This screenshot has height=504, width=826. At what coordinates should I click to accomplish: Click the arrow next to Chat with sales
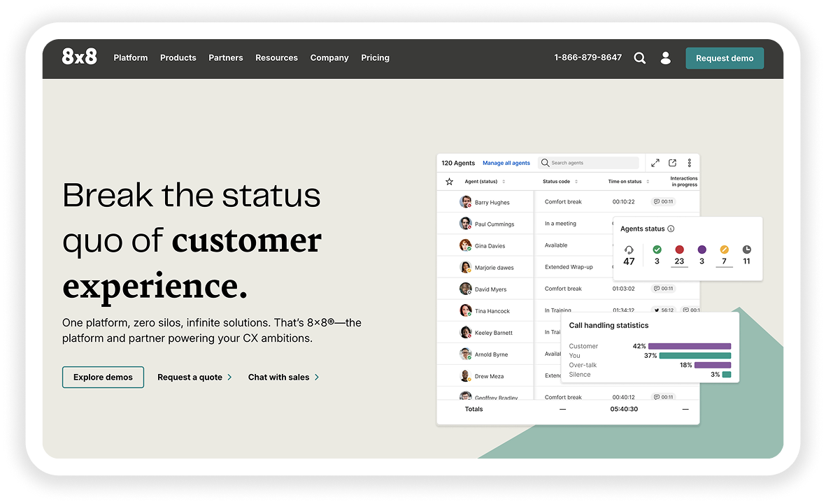[317, 377]
